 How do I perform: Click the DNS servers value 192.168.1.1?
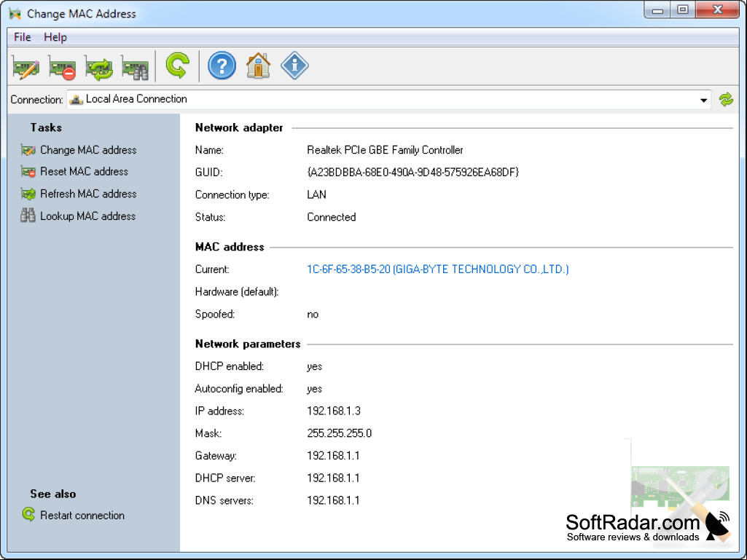click(333, 500)
